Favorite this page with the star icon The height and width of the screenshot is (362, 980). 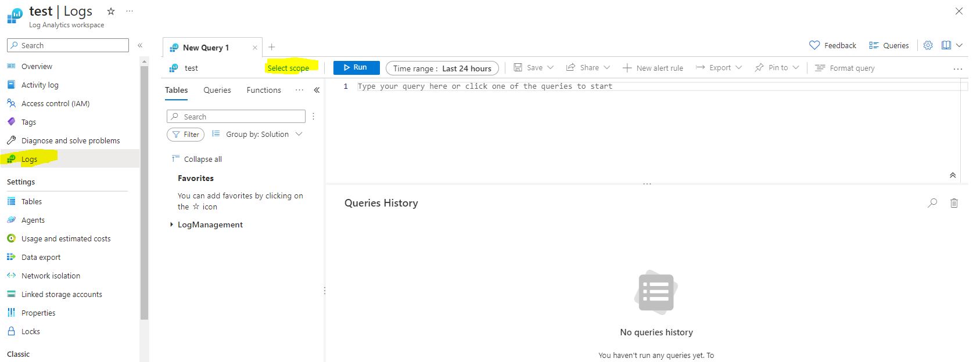click(x=111, y=11)
